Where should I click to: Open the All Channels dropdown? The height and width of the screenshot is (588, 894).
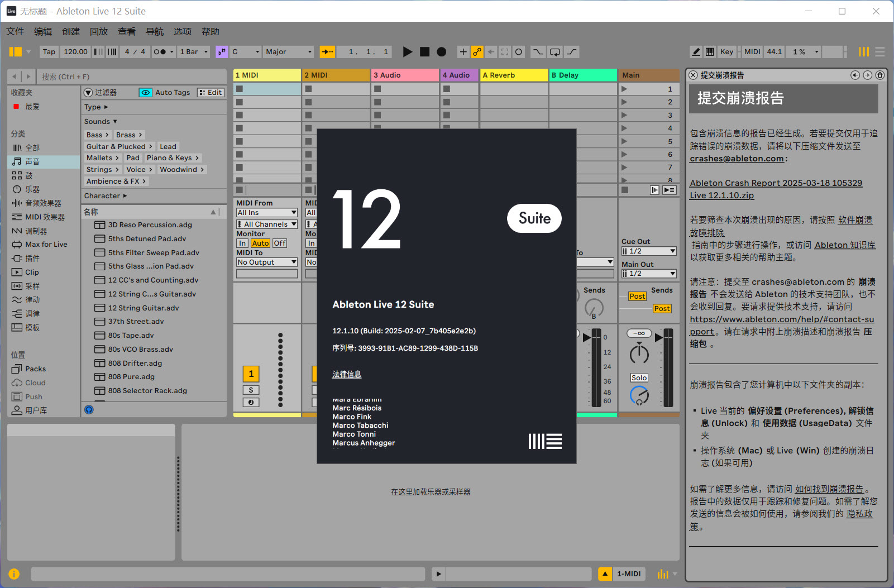tap(267, 224)
